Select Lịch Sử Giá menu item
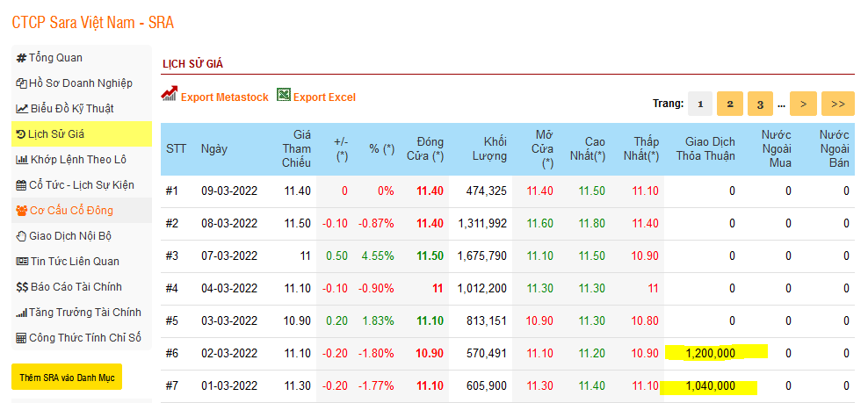The width and height of the screenshot is (868, 403). coord(81,134)
